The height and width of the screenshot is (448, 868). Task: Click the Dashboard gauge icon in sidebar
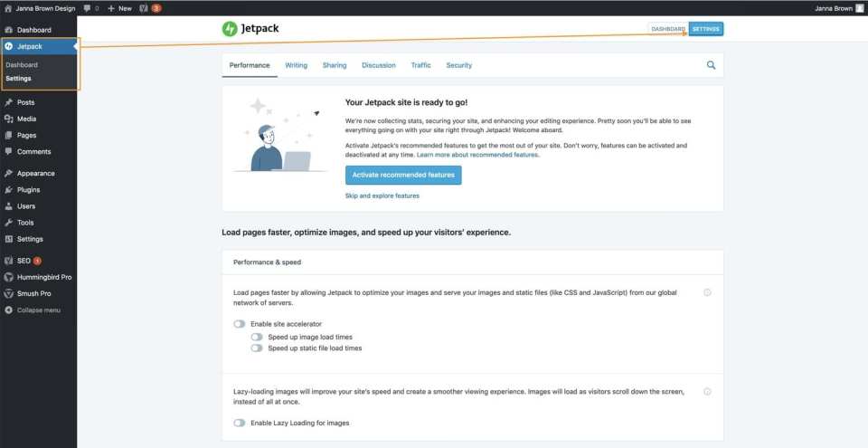pos(8,30)
